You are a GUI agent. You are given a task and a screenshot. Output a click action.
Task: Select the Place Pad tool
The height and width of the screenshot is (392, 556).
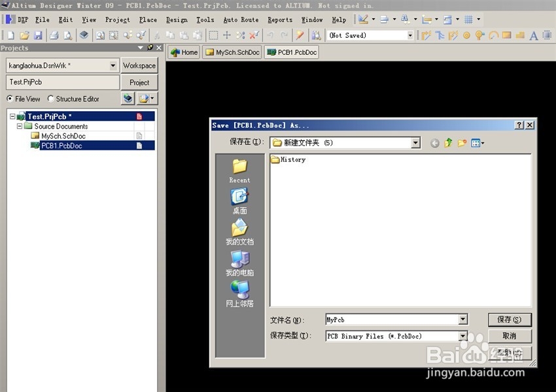[466, 35]
